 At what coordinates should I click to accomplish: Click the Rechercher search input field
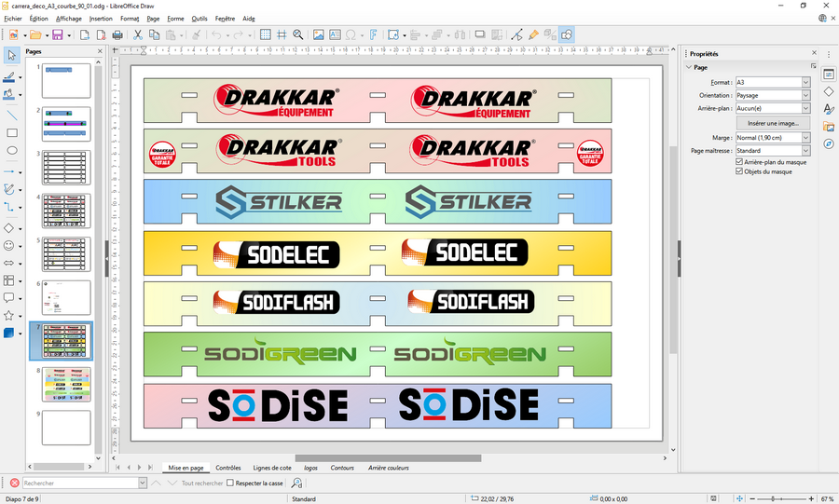coord(80,484)
